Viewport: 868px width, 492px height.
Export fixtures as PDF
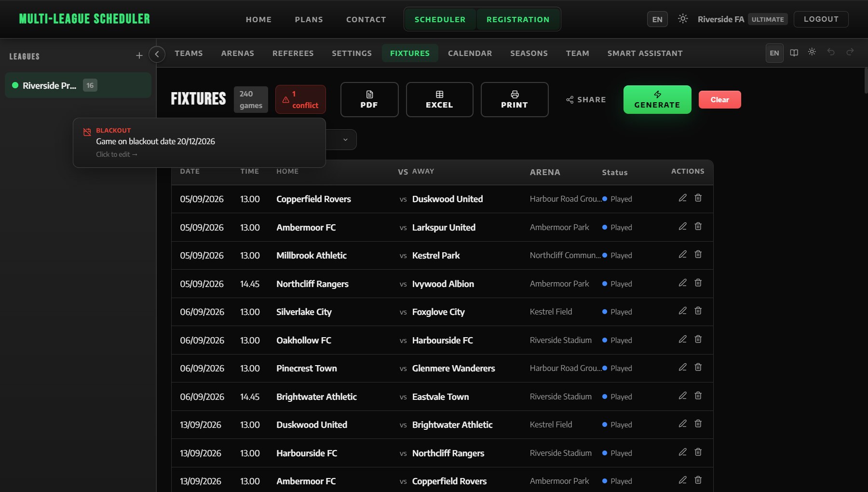(369, 99)
